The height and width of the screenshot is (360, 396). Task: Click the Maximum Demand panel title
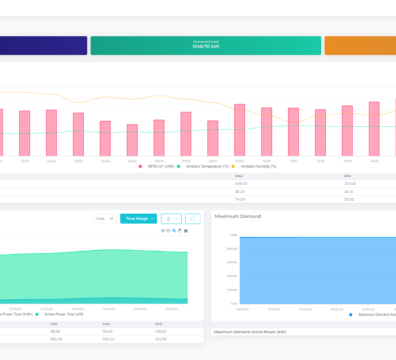pyautogui.click(x=238, y=216)
